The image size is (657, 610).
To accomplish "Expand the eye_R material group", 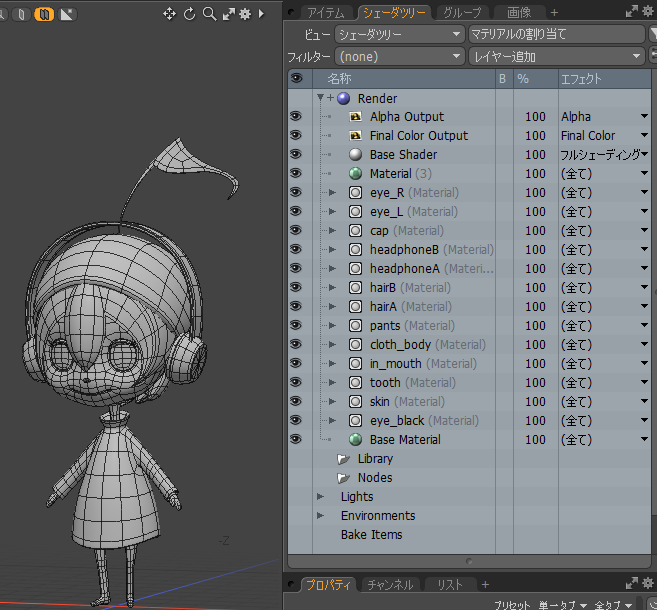I will [x=332, y=193].
